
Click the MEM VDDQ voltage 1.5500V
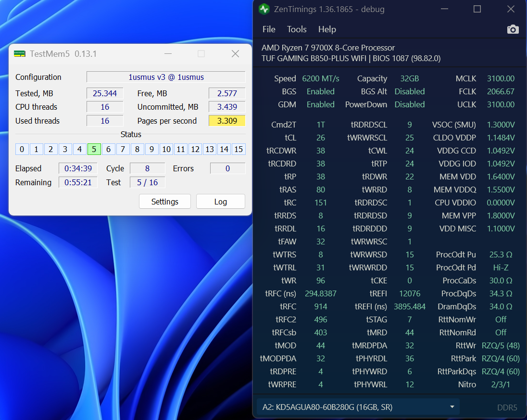(x=501, y=190)
